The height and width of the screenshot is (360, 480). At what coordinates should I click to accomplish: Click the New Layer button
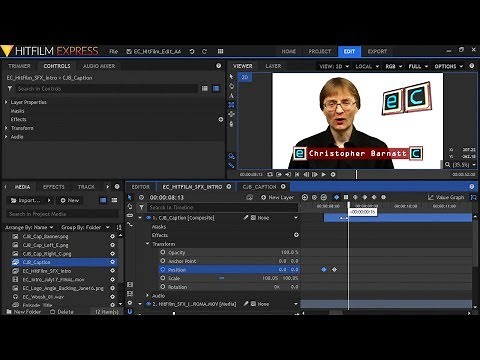pyautogui.click(x=277, y=197)
